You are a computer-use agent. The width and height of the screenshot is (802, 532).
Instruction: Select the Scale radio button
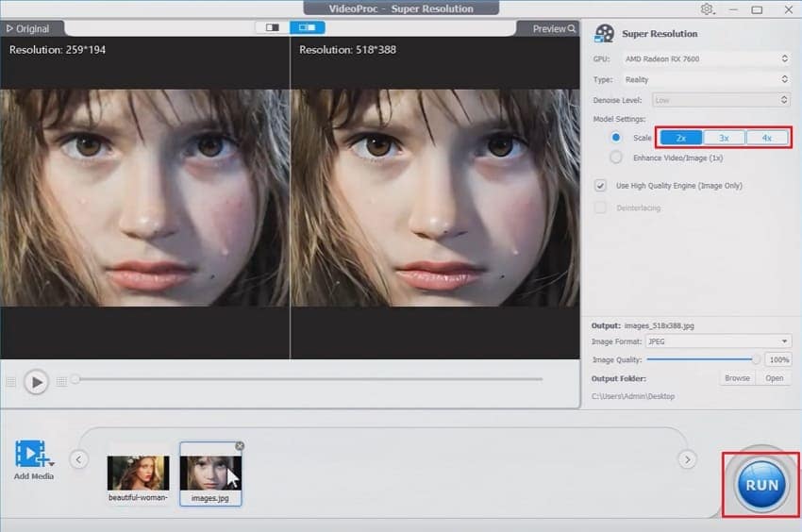(616, 137)
